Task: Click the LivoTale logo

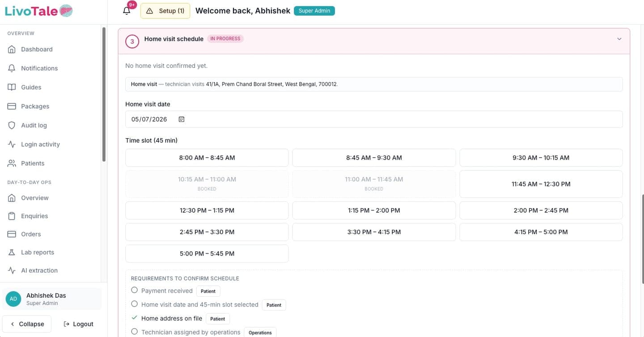Action: 38,11
